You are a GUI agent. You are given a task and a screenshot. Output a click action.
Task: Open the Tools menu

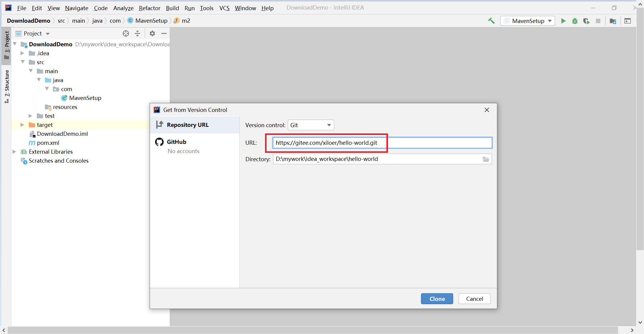[x=207, y=8]
